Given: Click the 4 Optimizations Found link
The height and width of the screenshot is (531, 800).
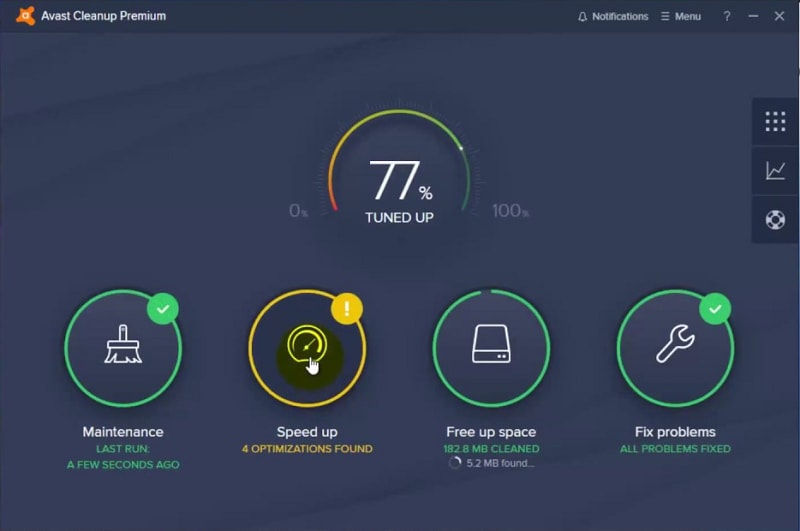Looking at the screenshot, I should pos(307,449).
